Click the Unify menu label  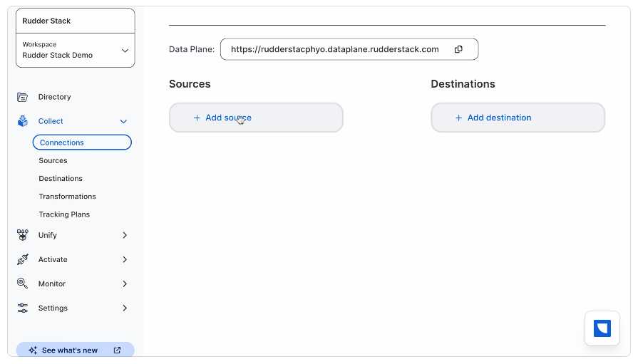click(x=48, y=235)
